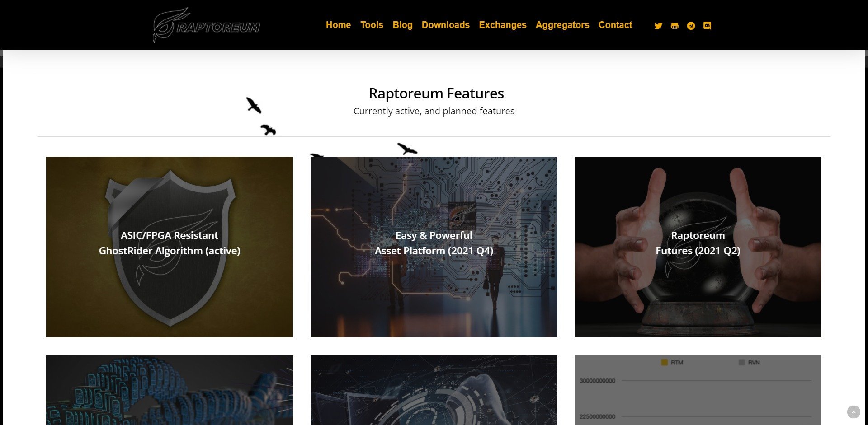Image resolution: width=868 pixels, height=425 pixels.
Task: Select the Aggregators nav item
Action: tap(562, 25)
